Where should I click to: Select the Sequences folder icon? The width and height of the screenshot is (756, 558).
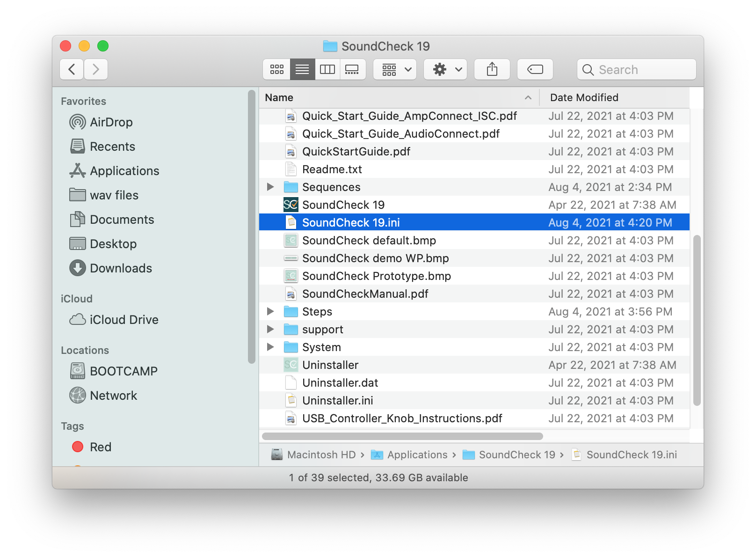(x=291, y=187)
